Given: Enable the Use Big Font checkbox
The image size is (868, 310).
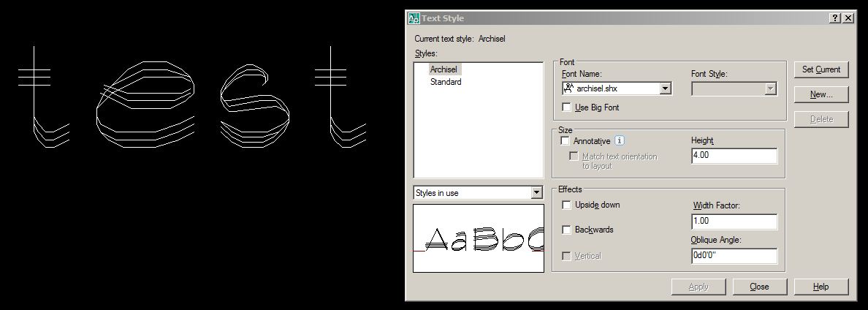Looking at the screenshot, I should coord(566,107).
